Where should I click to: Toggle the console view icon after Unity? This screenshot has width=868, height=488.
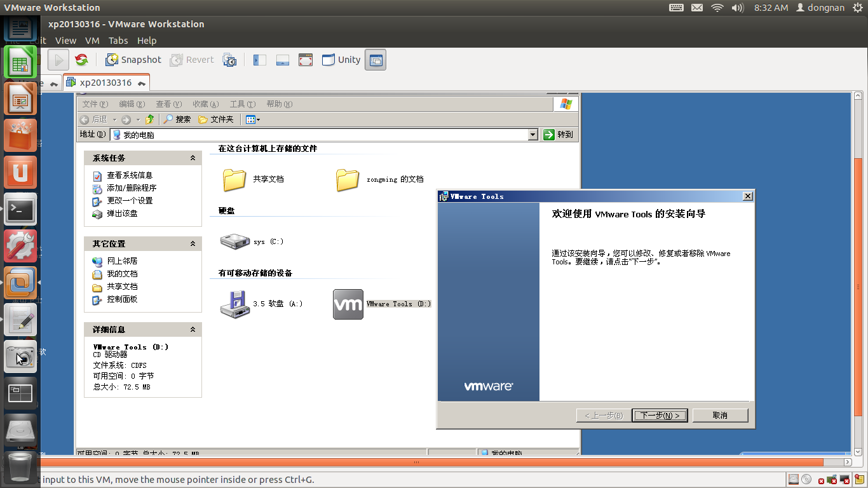click(376, 60)
